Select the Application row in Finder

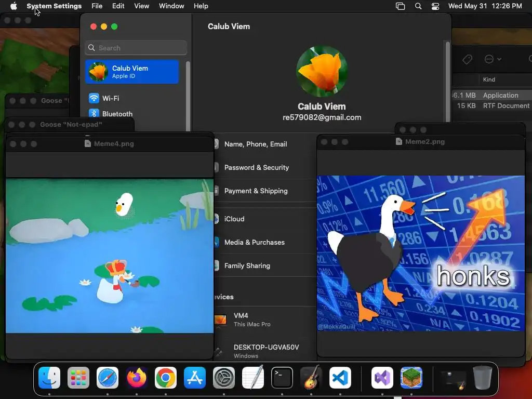[x=492, y=96]
